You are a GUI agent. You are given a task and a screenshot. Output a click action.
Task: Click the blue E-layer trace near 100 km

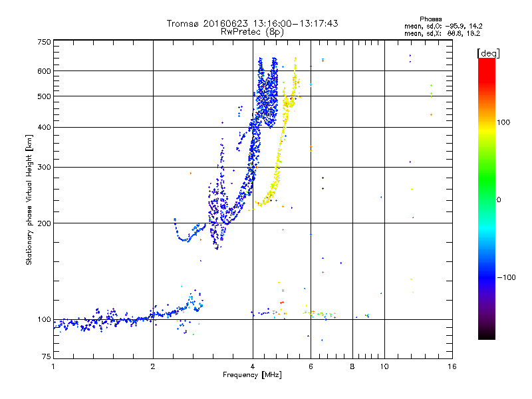tap(129, 319)
